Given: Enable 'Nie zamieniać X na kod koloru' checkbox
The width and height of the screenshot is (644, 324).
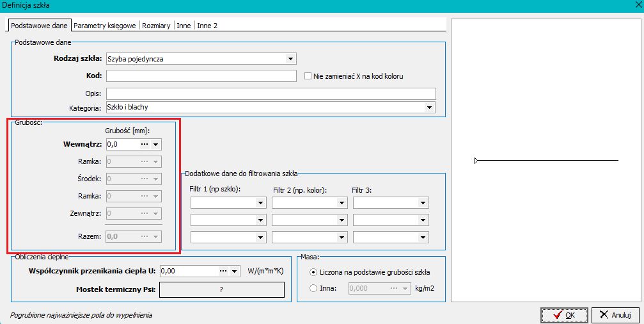Looking at the screenshot, I should tap(308, 76).
